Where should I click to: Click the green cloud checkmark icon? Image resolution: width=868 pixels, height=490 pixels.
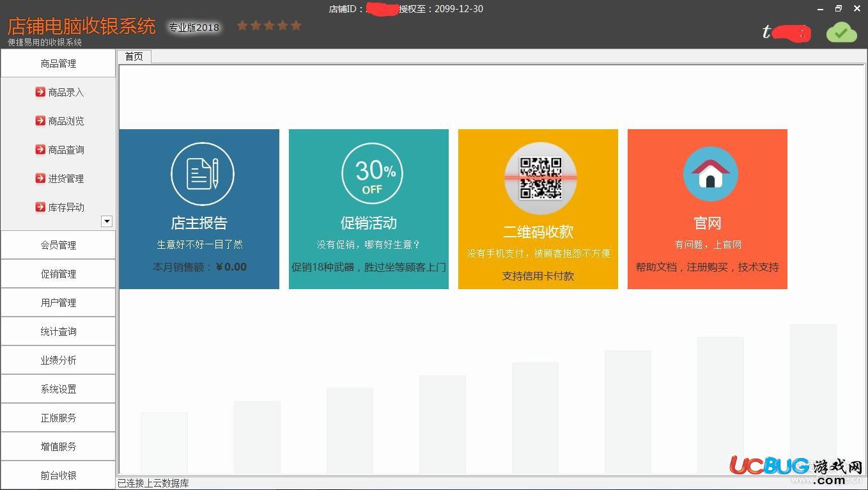click(x=841, y=32)
